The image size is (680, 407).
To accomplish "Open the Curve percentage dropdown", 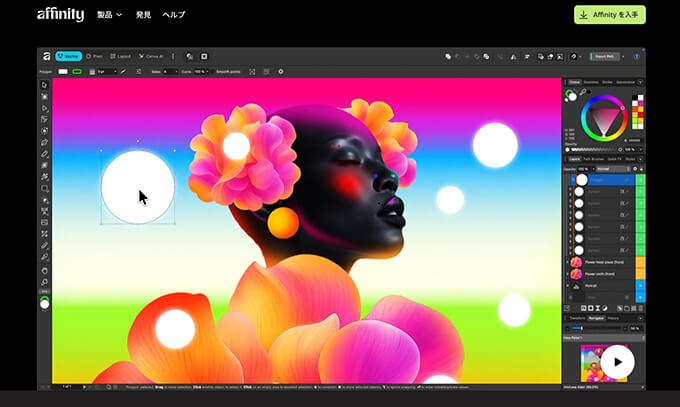I will click(199, 71).
